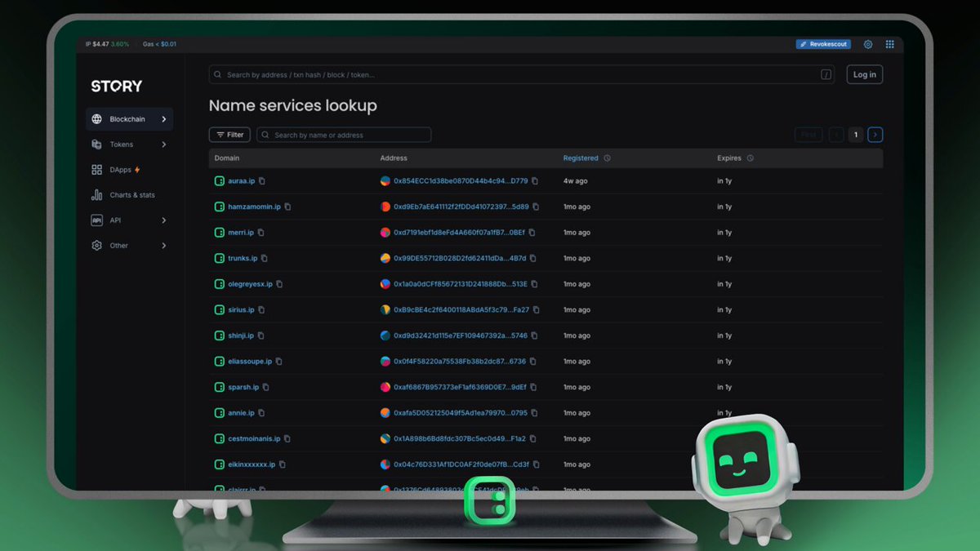Expand the Tokens chevron arrow

(x=164, y=144)
